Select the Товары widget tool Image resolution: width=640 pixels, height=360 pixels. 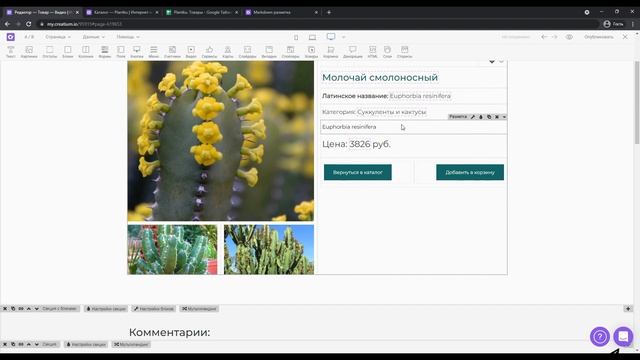(311, 52)
